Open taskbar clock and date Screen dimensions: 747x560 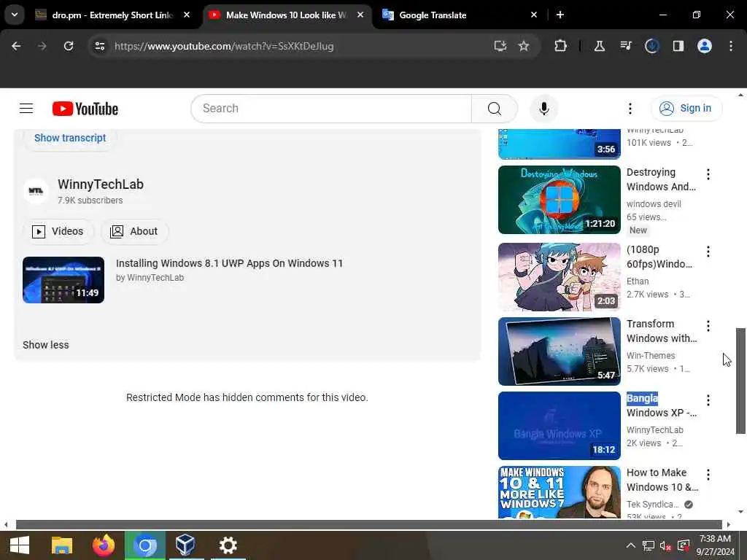pyautogui.click(x=715, y=545)
